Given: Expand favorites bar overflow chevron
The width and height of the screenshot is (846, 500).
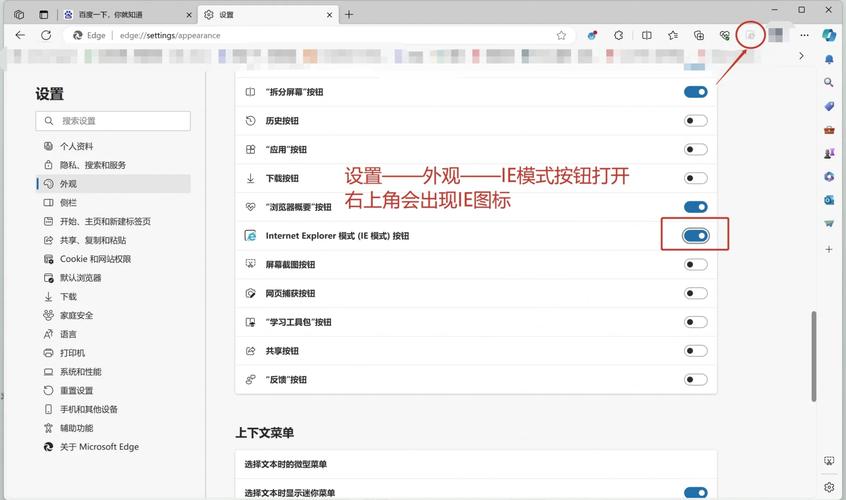Looking at the screenshot, I should 801,56.
